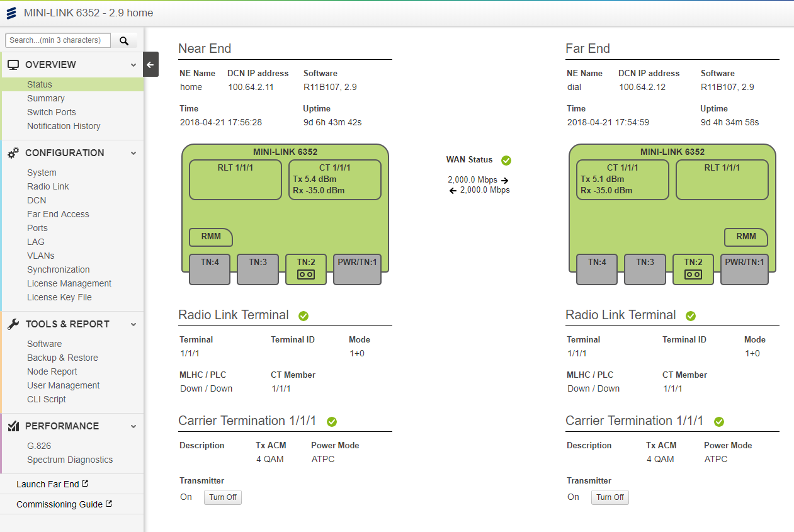Click Near End TN:3 port
This screenshot has width=794, height=532.
[x=258, y=269]
